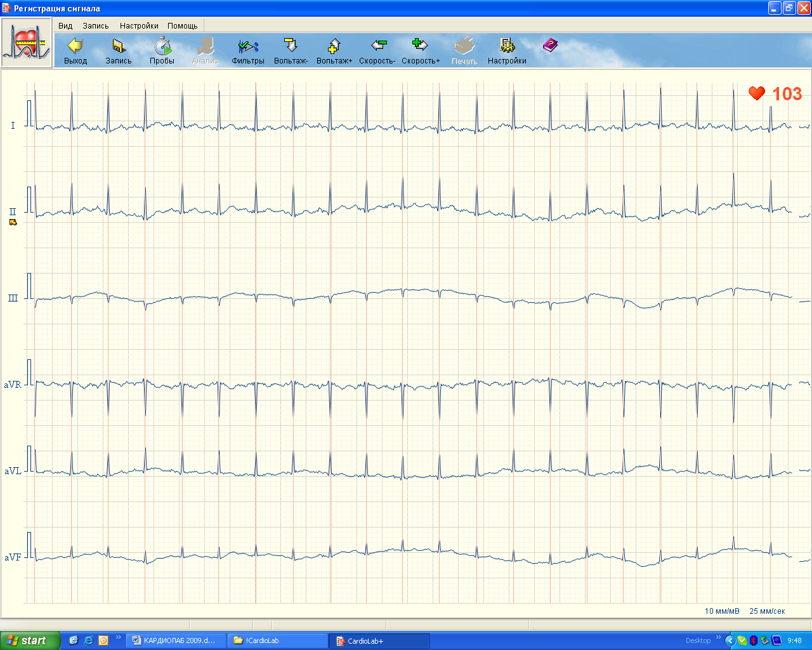Click the Windows start button
The height and width of the screenshot is (650, 812).
(x=29, y=640)
